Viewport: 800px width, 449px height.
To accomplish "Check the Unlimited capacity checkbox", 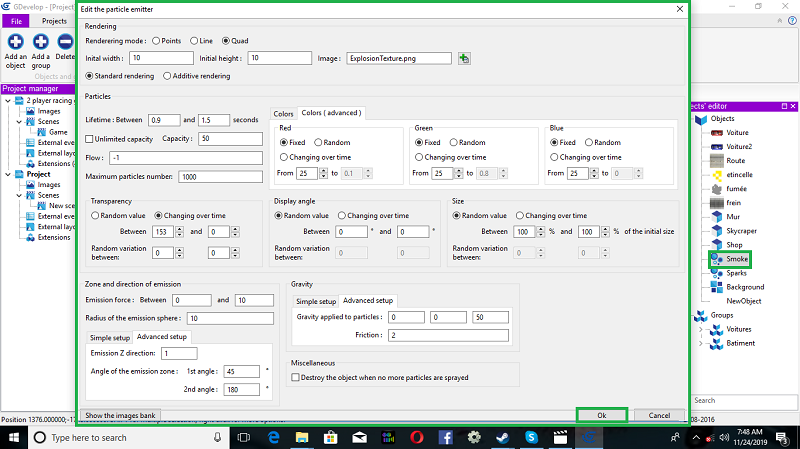I will [x=89, y=139].
